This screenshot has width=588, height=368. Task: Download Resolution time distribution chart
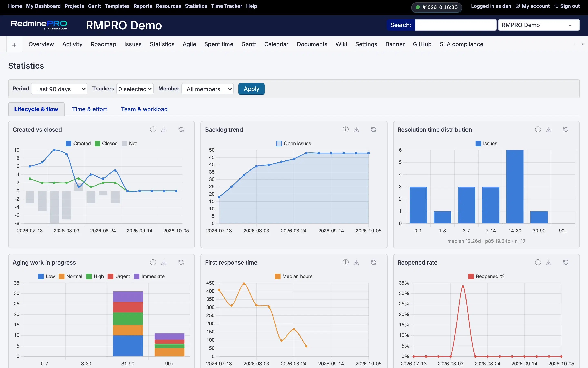[x=549, y=129]
